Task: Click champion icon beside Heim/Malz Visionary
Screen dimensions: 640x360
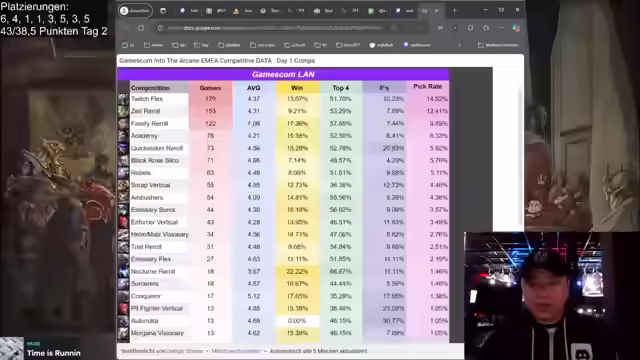Action: 123,234
